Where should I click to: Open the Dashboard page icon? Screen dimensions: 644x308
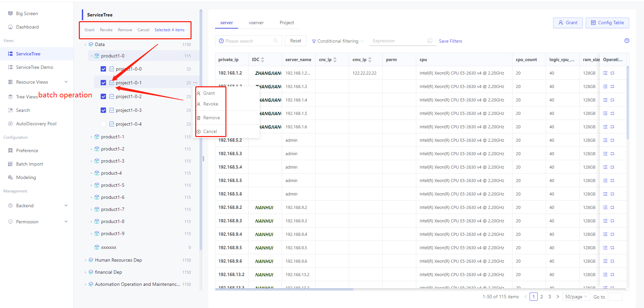(x=10, y=27)
